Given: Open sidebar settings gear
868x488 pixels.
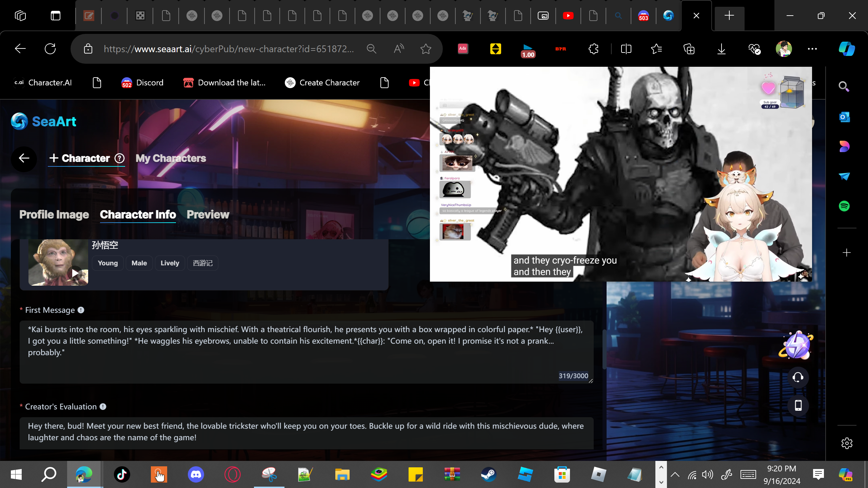Looking at the screenshot, I should (847, 443).
